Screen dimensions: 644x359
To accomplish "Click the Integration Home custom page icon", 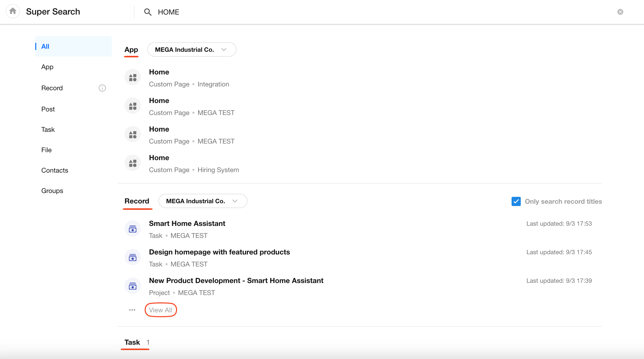I will point(133,78).
